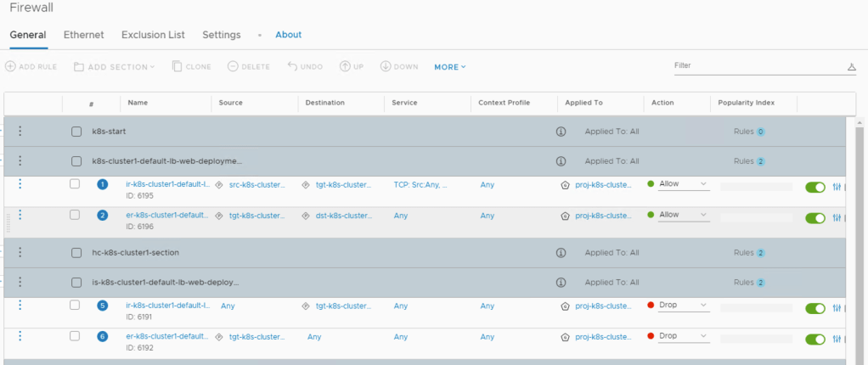The height and width of the screenshot is (365, 868).
Task: Click the Undo toolbar icon
Action: coord(292,66)
